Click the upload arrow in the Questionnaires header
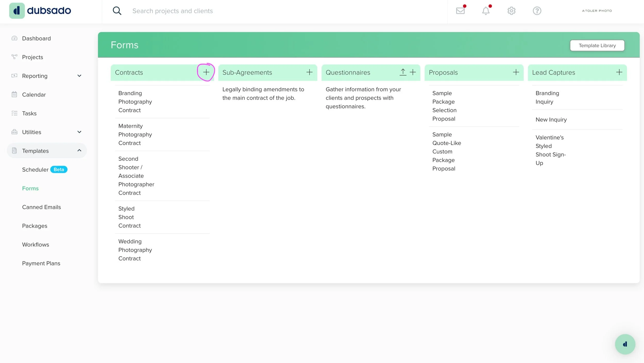 (x=403, y=72)
